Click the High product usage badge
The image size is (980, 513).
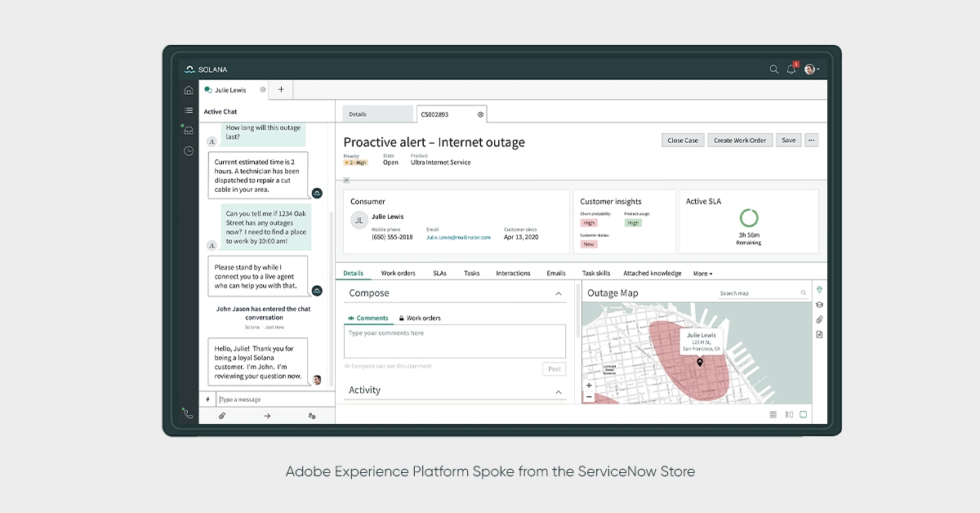[634, 223]
